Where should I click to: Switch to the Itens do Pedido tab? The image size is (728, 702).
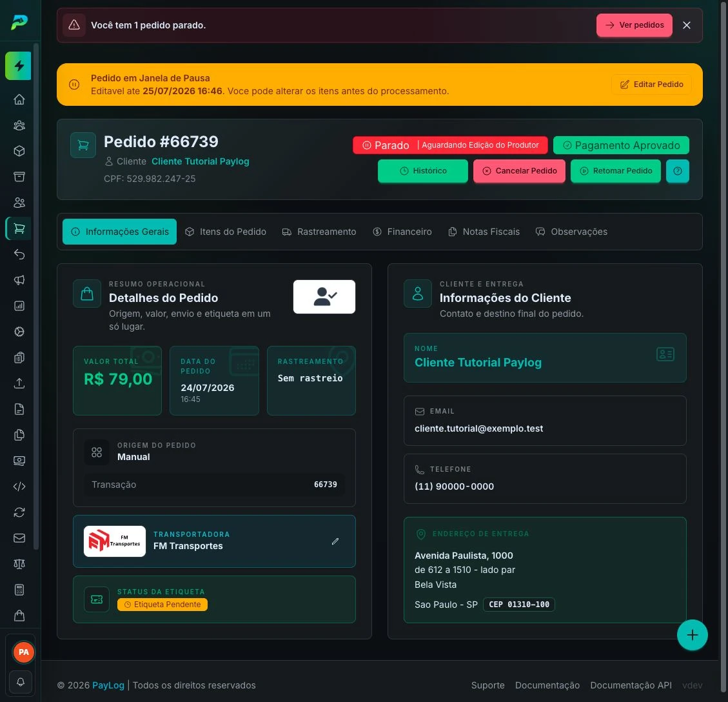pyautogui.click(x=226, y=232)
